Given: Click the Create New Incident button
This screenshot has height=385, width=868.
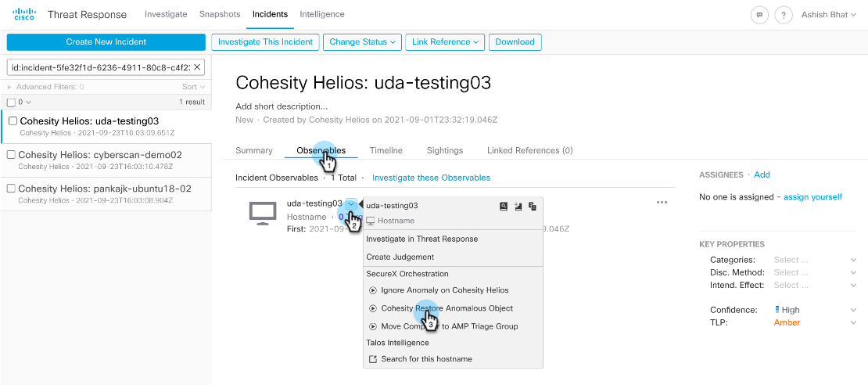Looking at the screenshot, I should click(106, 42).
